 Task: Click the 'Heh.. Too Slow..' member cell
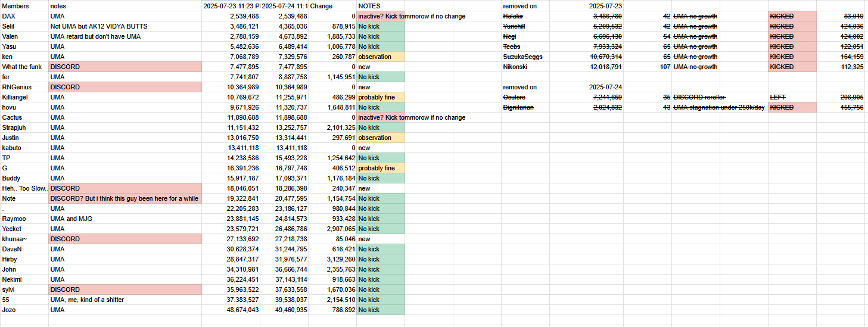(x=24, y=188)
